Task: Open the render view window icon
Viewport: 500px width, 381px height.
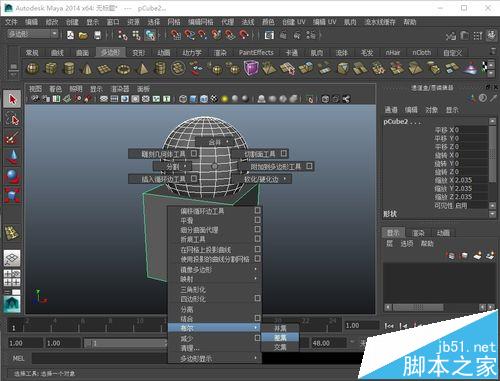Action: point(269,35)
